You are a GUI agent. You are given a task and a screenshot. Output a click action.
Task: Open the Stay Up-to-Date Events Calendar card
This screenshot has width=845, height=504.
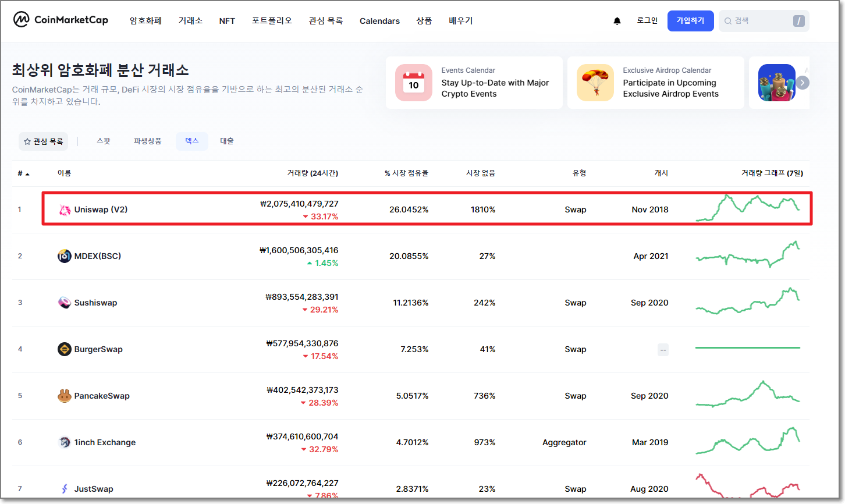pyautogui.click(x=474, y=83)
